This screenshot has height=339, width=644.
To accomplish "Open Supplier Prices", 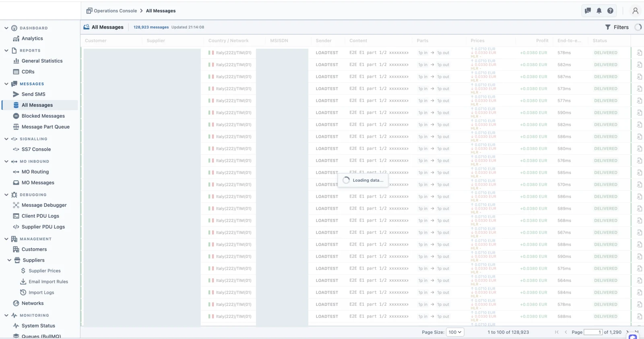I will (x=44, y=271).
